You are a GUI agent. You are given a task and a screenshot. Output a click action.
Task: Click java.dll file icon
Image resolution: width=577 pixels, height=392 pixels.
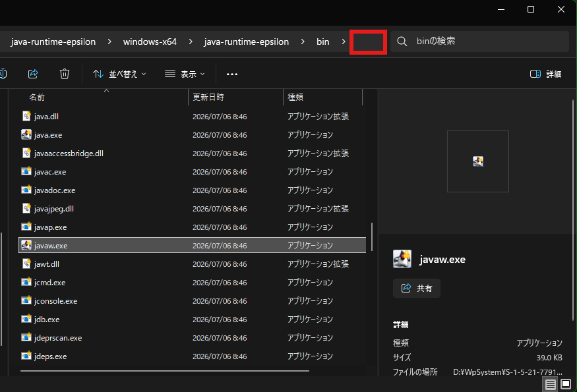coord(26,116)
